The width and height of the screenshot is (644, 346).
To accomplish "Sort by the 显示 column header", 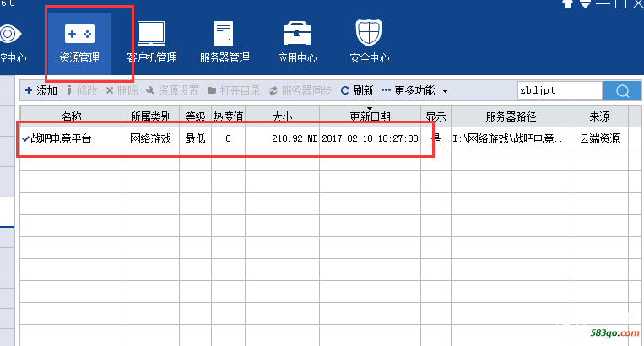I will pyautogui.click(x=436, y=116).
